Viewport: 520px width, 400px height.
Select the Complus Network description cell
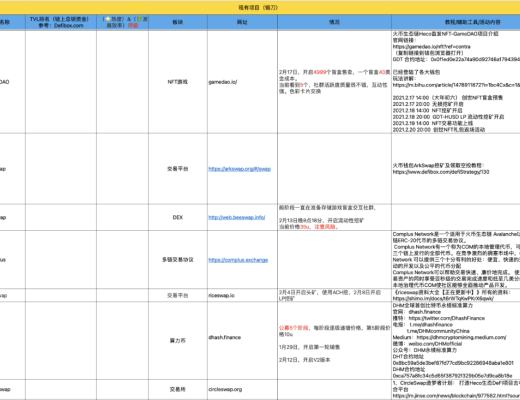click(456, 260)
